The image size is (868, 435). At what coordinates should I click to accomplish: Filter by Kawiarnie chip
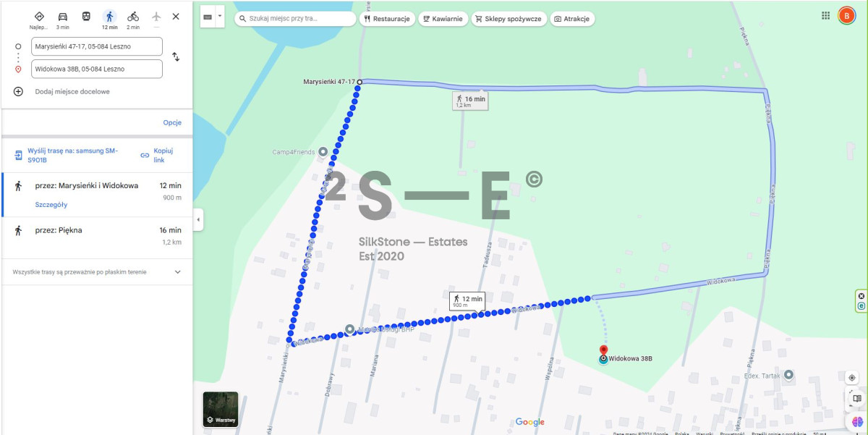442,19
